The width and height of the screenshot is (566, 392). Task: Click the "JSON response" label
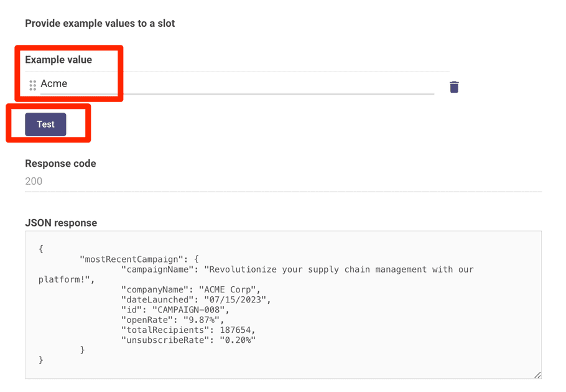(x=61, y=223)
